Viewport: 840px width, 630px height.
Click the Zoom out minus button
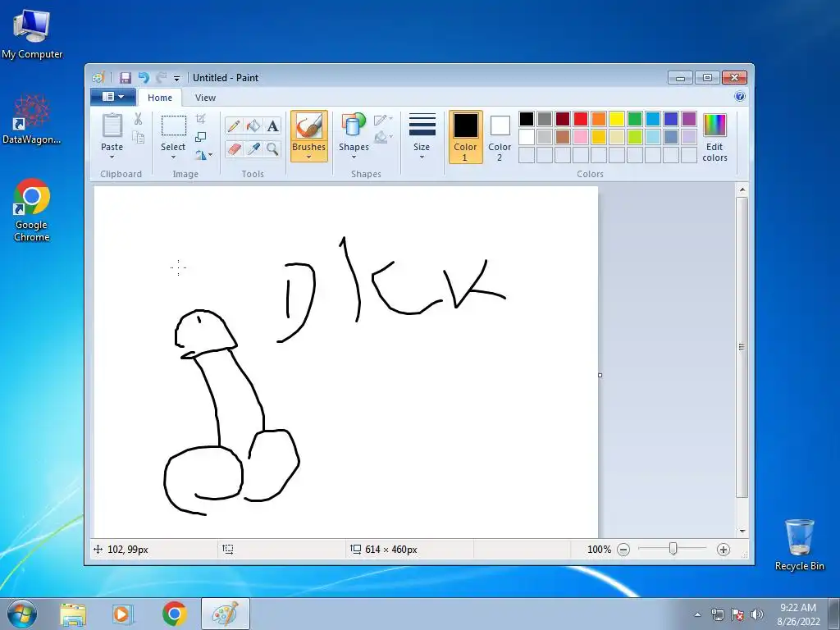[x=623, y=550]
